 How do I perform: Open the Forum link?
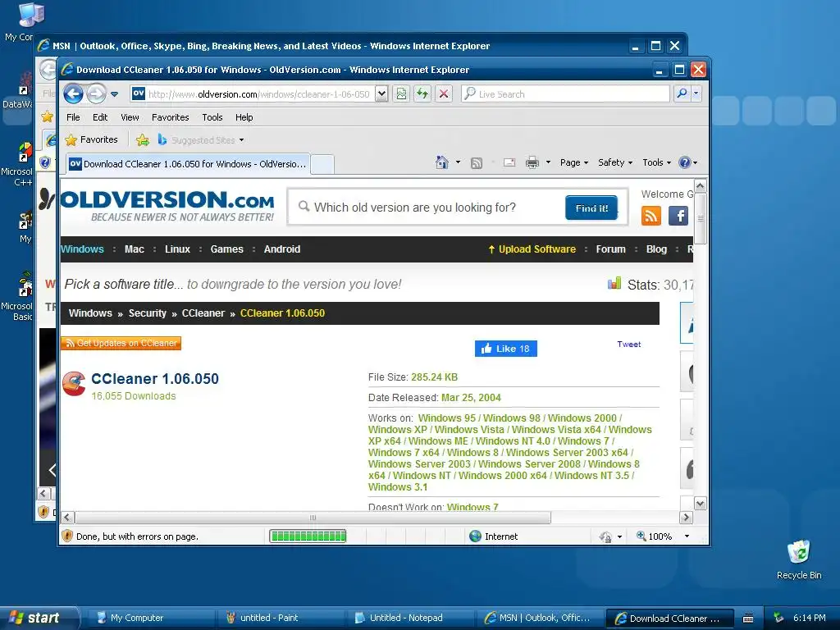coord(610,249)
